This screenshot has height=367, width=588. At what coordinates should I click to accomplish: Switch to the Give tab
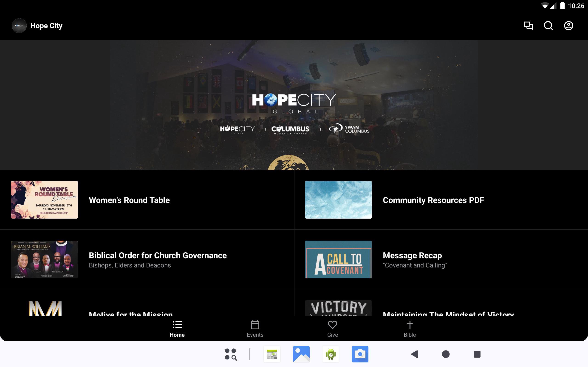[x=332, y=329]
